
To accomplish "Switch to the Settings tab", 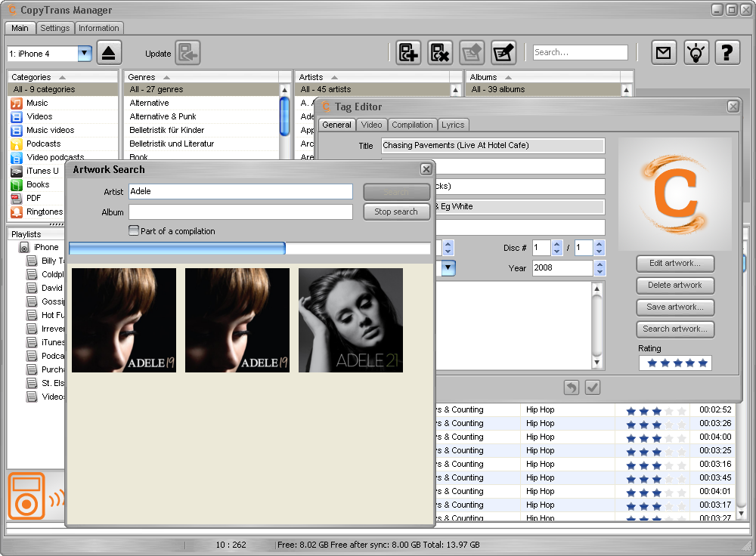I will [55, 28].
